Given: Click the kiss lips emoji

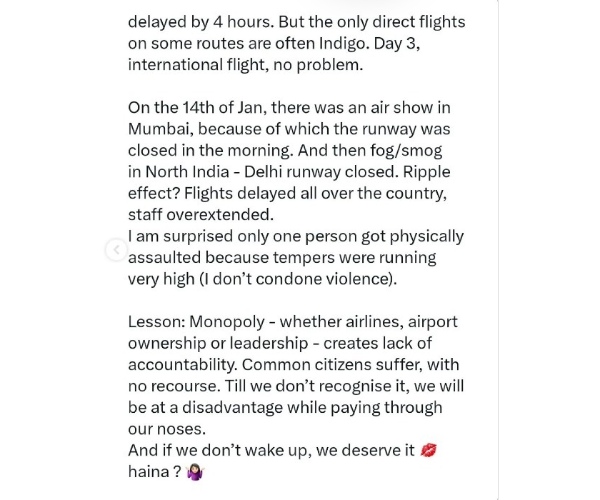Looking at the screenshot, I should coord(428,451).
